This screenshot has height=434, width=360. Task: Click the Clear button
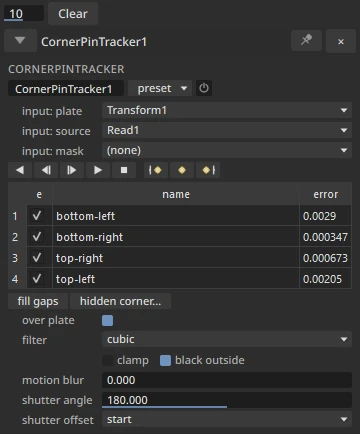click(x=73, y=14)
